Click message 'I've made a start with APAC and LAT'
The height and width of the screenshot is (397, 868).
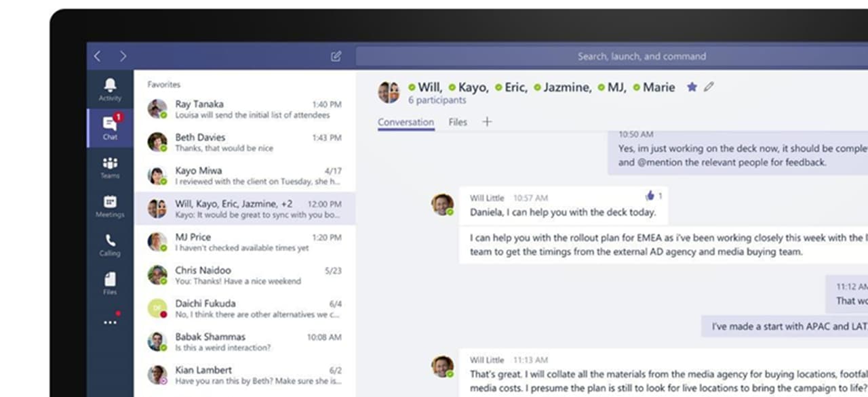click(785, 327)
